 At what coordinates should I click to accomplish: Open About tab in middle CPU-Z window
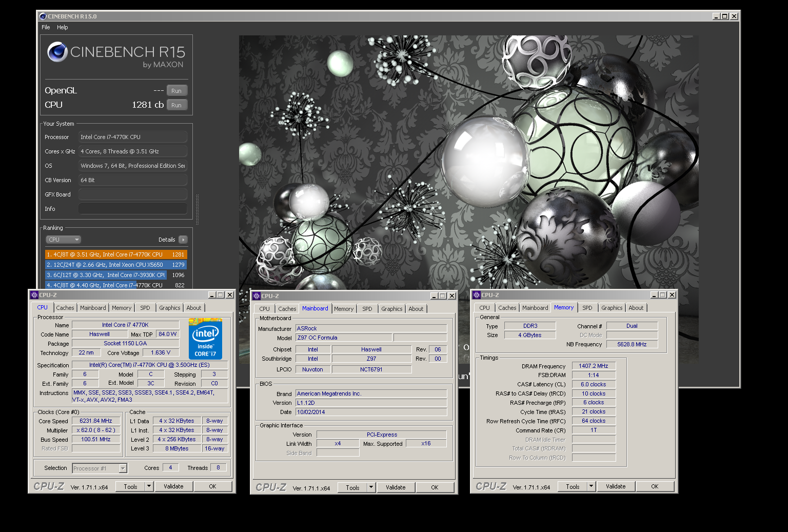416,309
